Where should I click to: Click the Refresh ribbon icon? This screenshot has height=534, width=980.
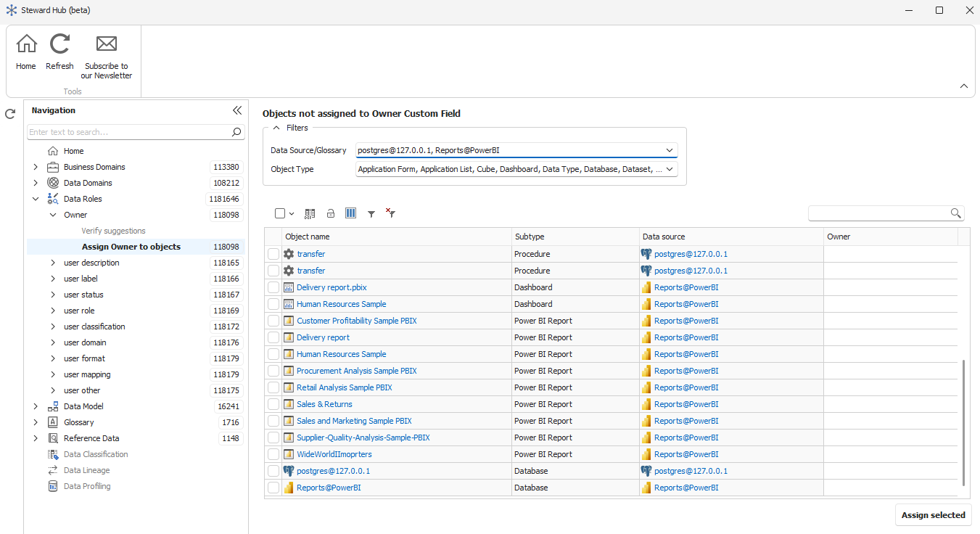click(x=59, y=44)
